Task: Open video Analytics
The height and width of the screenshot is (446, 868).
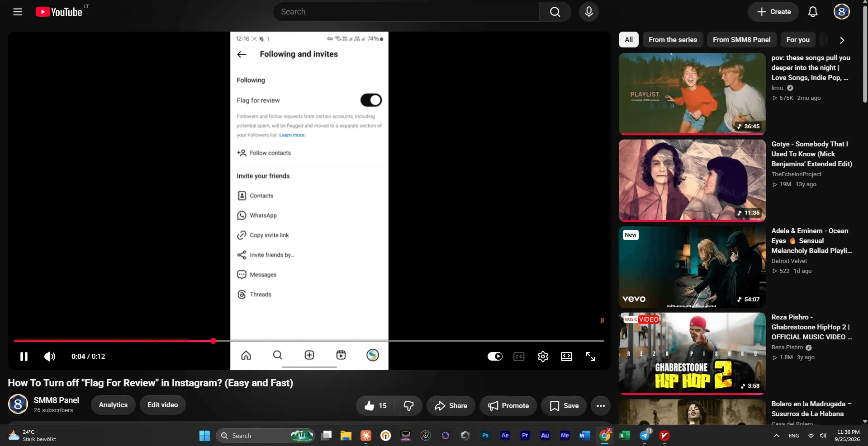Action: tap(113, 405)
